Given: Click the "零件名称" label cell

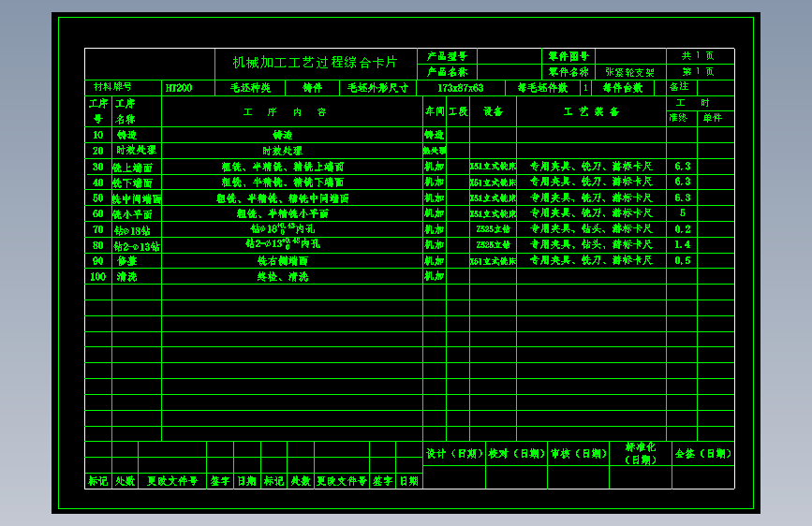Looking at the screenshot, I should pos(568,72).
